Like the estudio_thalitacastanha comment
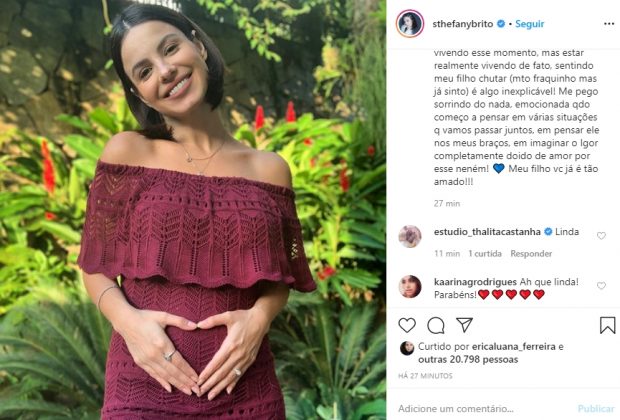Image resolution: width=620 pixels, height=420 pixels. pyautogui.click(x=601, y=236)
